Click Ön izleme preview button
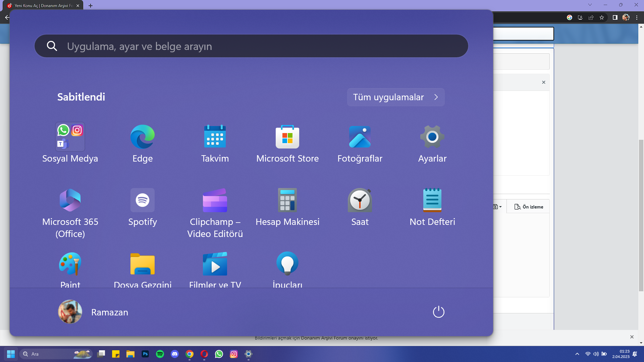644x362 pixels. [529, 207]
